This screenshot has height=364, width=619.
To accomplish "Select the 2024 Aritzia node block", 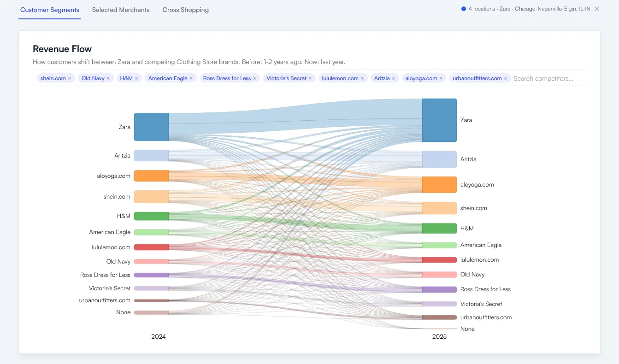I will click(151, 155).
